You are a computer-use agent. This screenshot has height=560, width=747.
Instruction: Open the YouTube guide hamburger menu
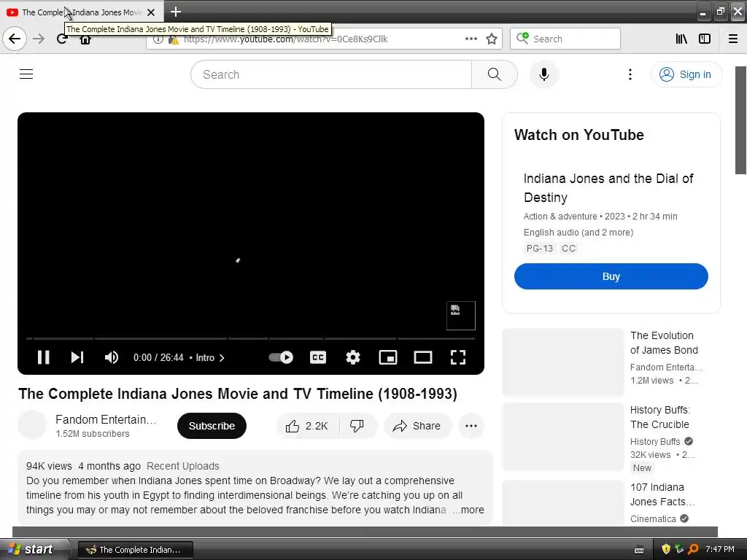pos(26,74)
